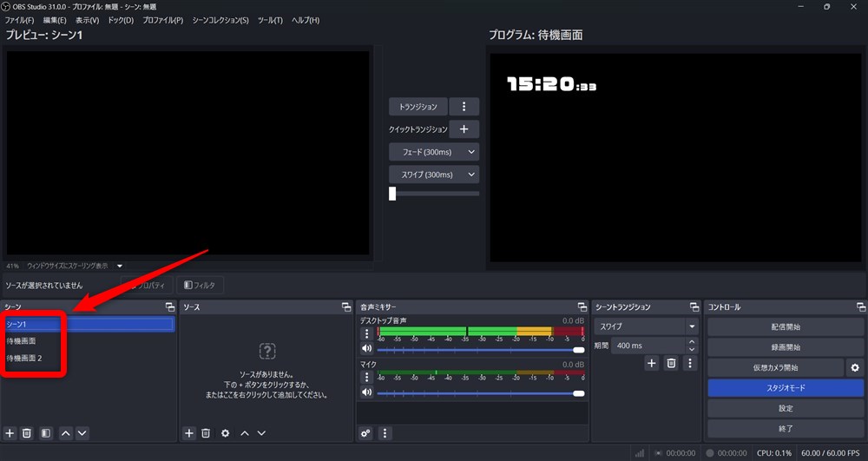The image size is (868, 461).
Task: Open advanced audio properties gear icon
Action: pyautogui.click(x=365, y=432)
